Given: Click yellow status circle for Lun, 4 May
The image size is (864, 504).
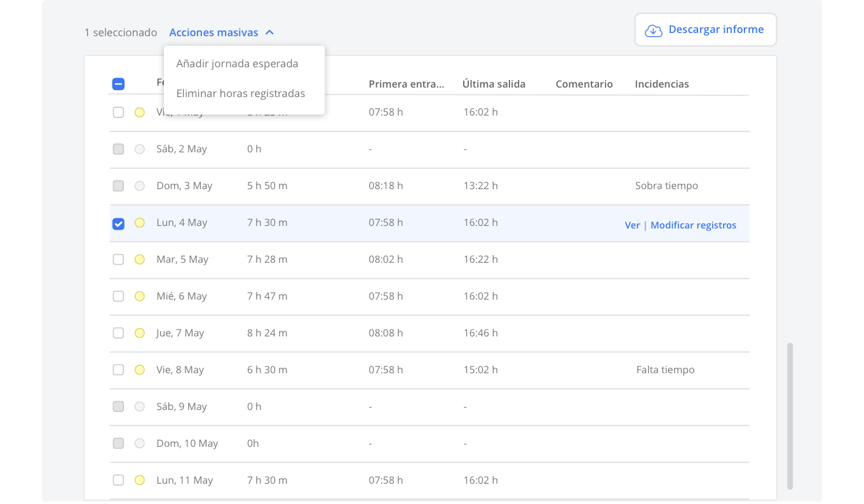Looking at the screenshot, I should 140,223.
